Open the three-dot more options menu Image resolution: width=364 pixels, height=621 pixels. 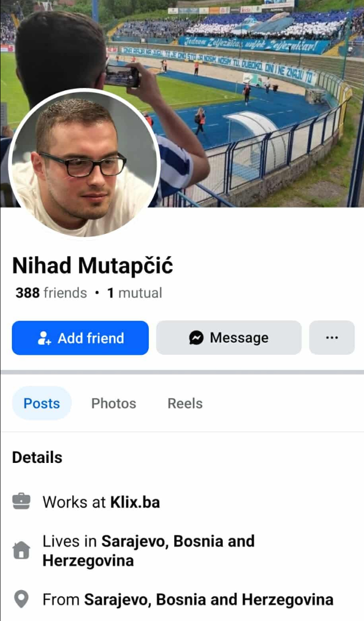(332, 338)
